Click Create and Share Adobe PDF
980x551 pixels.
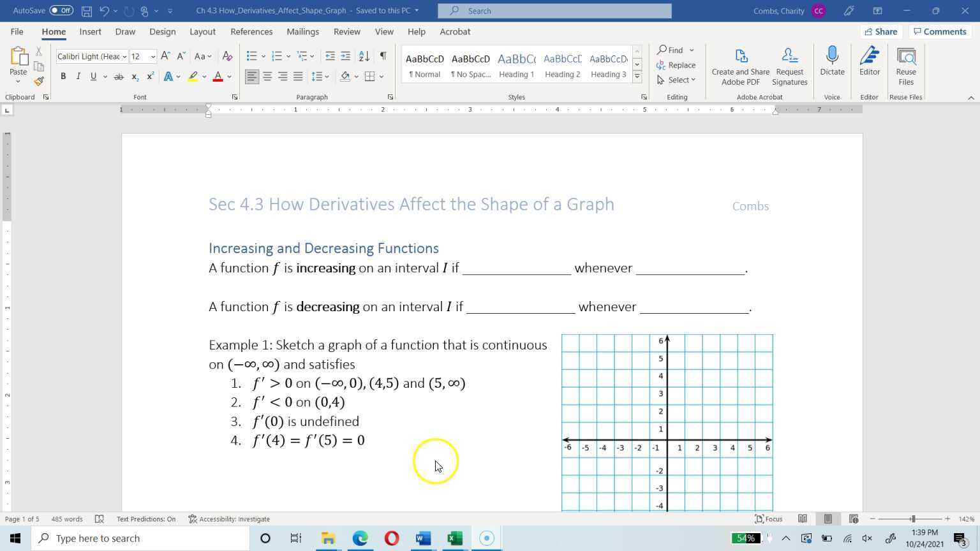point(741,66)
